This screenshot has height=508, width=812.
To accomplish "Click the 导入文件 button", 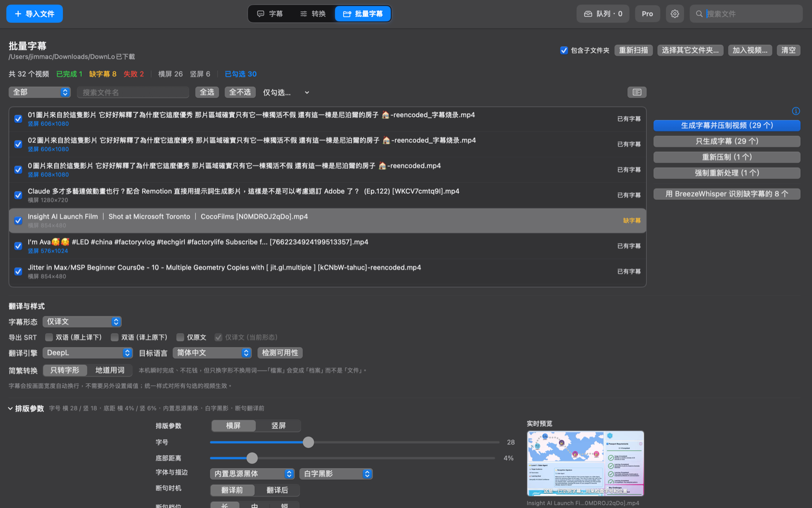I will coord(35,14).
